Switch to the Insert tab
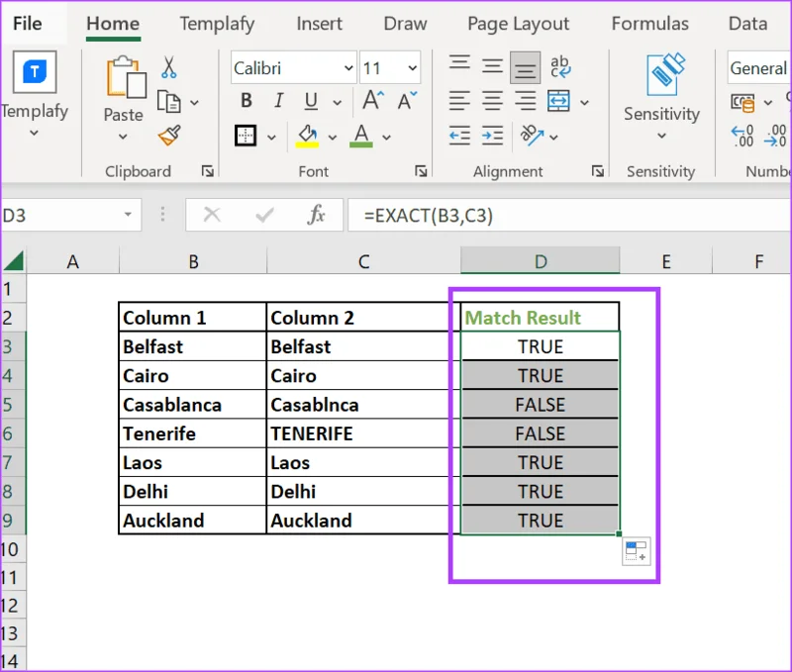The width and height of the screenshot is (792, 672). tap(319, 23)
